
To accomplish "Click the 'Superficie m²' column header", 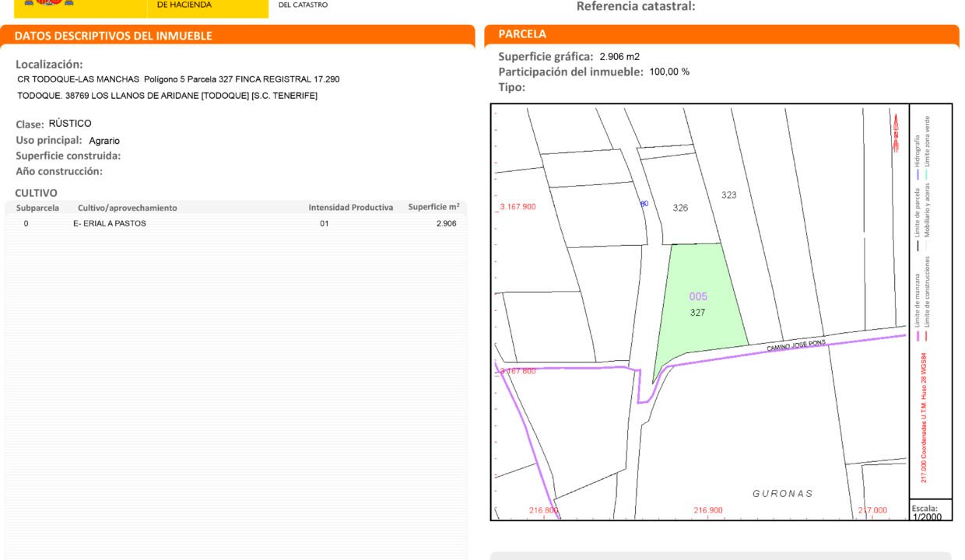I will (x=433, y=207).
